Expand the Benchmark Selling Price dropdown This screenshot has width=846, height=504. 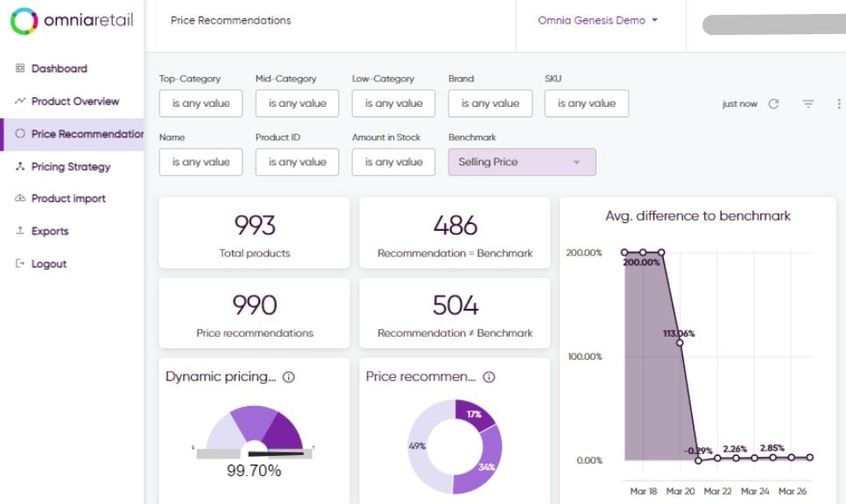522,162
